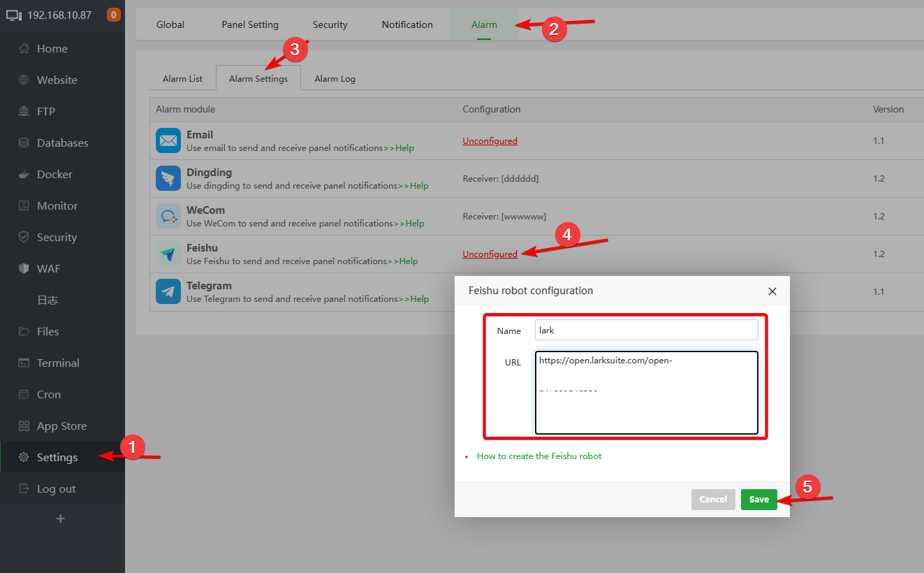Click the Feishu robot configuration dialog title
Viewport: 924px width, 573px height.
click(531, 291)
